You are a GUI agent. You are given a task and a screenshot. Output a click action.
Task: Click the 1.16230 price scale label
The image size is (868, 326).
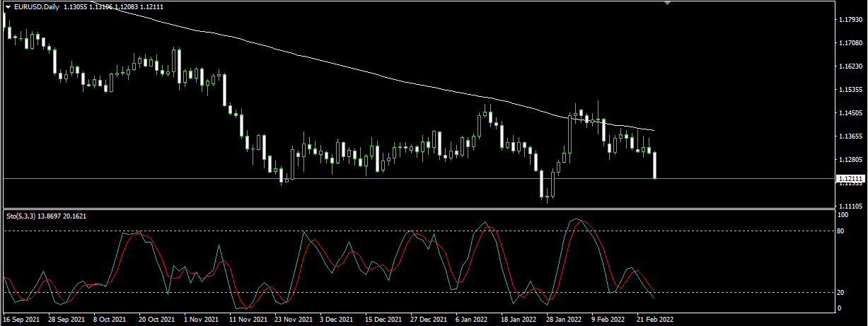point(849,66)
